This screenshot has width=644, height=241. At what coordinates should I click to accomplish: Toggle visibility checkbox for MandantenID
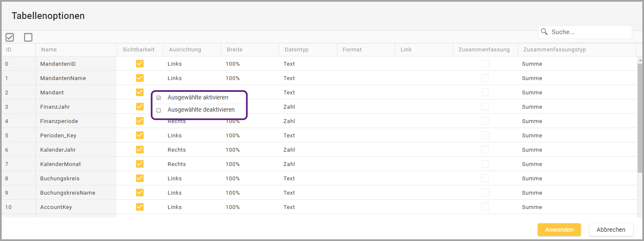pyautogui.click(x=140, y=64)
